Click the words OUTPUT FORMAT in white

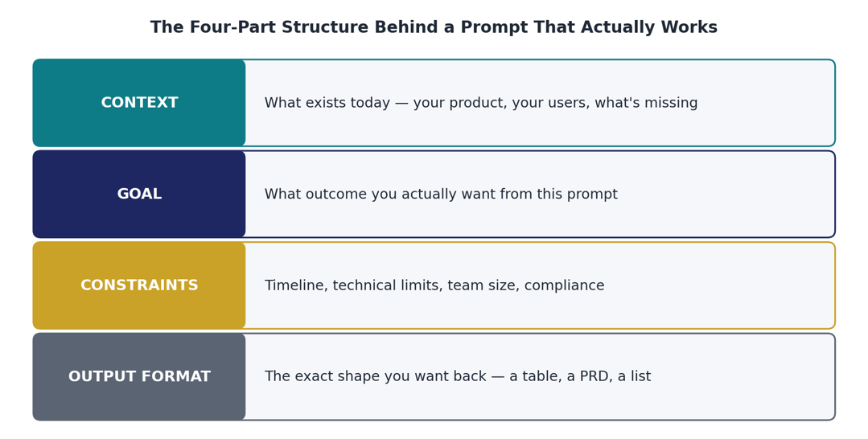click(x=139, y=376)
